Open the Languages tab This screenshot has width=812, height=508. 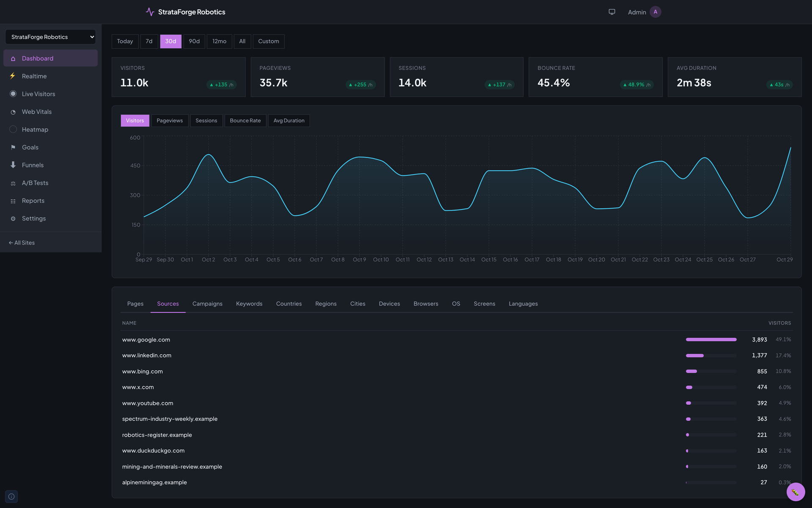pyautogui.click(x=523, y=304)
